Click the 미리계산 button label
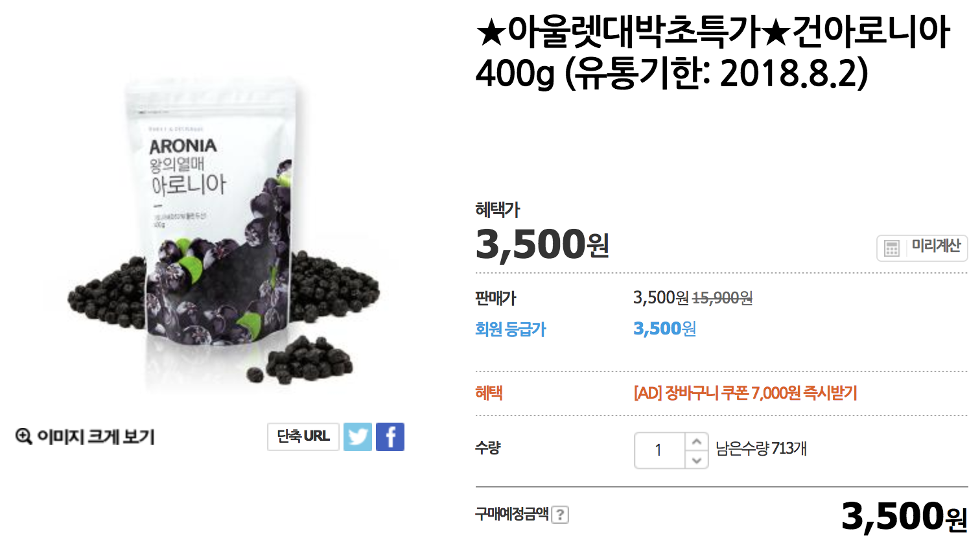Image resolution: width=980 pixels, height=551 pixels. [x=936, y=246]
